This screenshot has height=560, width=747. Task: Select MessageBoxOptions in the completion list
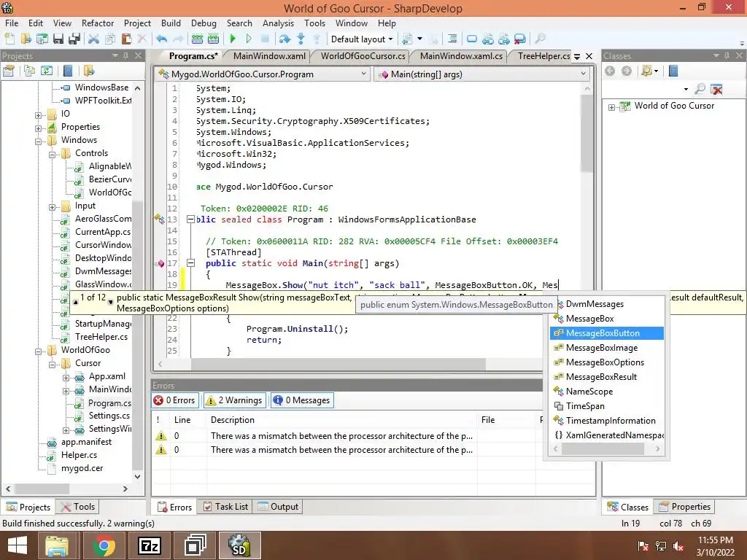(606, 362)
